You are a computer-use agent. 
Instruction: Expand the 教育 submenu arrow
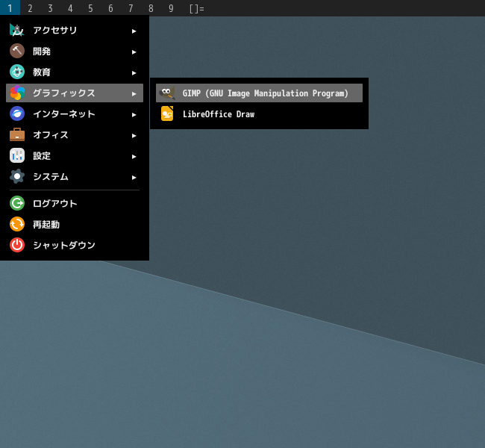[x=134, y=72]
